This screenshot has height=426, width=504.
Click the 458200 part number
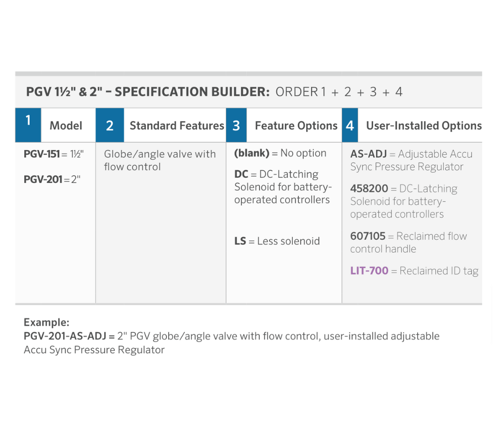369,189
